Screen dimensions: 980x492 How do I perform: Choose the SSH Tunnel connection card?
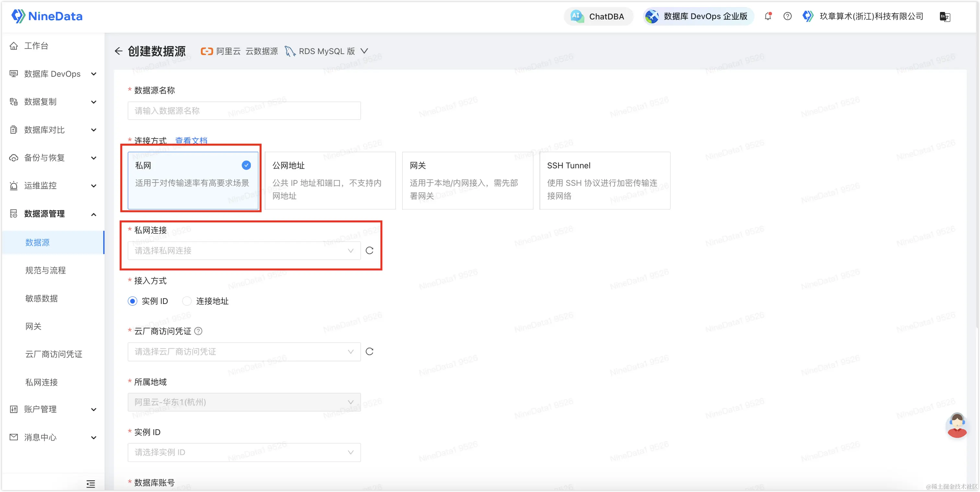coord(604,180)
